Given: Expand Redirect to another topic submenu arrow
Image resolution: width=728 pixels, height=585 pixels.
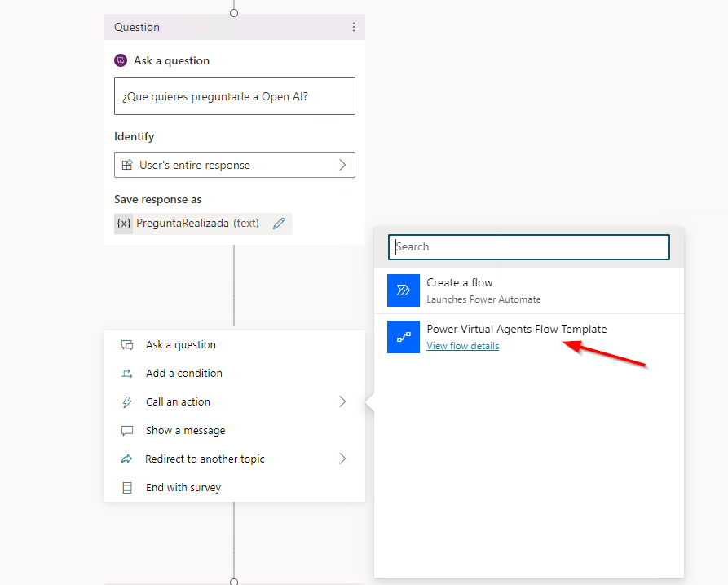Looking at the screenshot, I should [x=342, y=459].
